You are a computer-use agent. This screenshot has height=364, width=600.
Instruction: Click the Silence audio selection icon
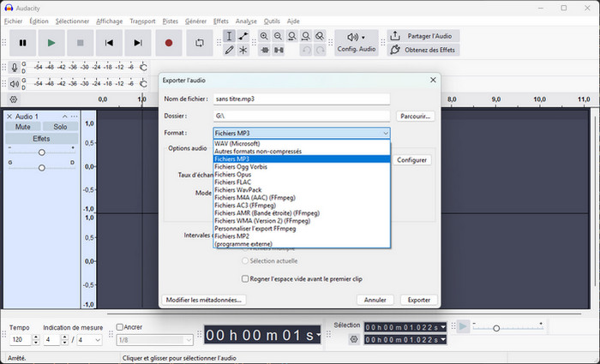click(x=279, y=50)
